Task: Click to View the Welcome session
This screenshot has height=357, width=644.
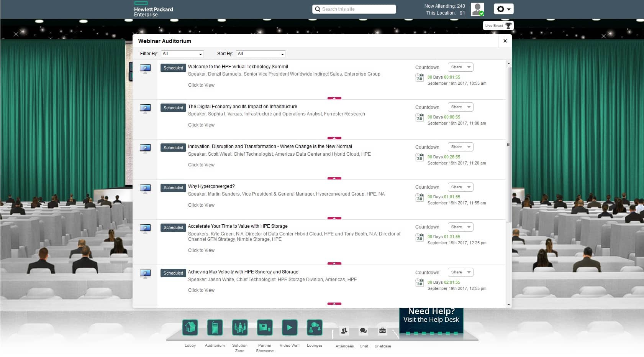Action: (x=201, y=85)
